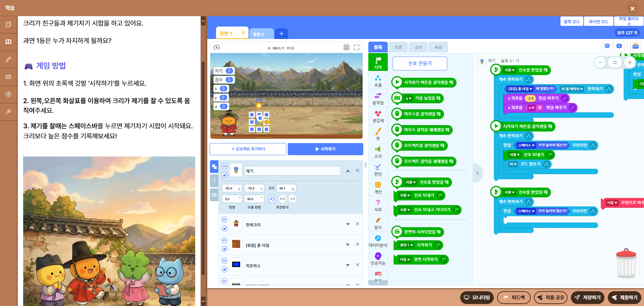
Task: Collapse the 제기 object properties
Action: (348, 171)
